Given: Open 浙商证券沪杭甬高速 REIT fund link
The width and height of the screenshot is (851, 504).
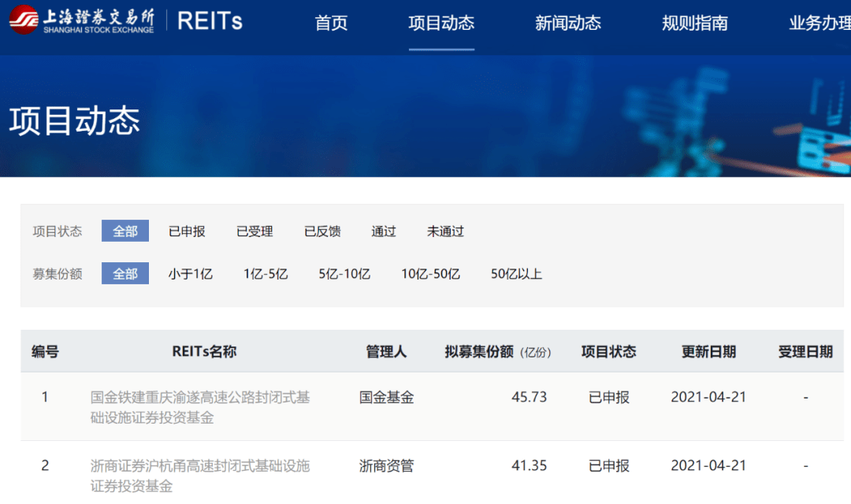Looking at the screenshot, I should click(199, 476).
